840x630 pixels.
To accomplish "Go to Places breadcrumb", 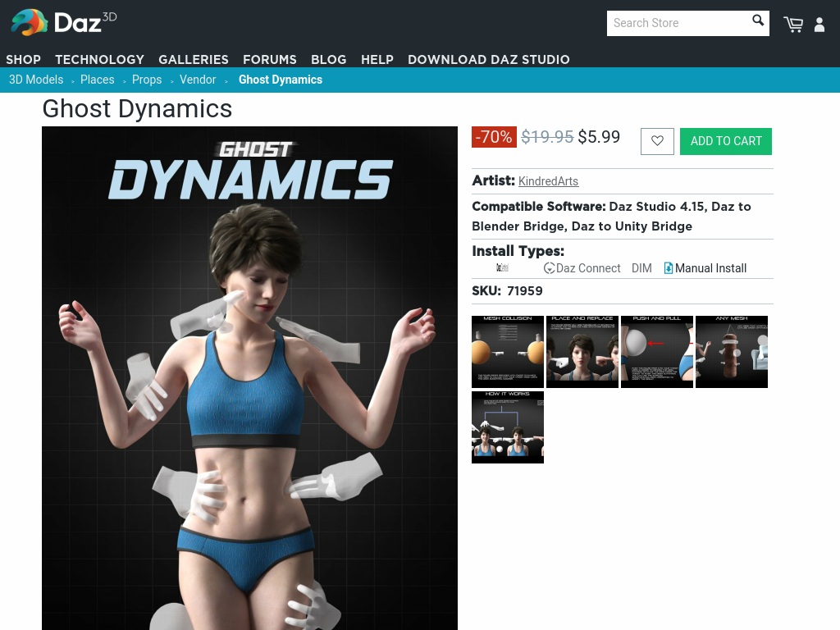I will [x=97, y=80].
